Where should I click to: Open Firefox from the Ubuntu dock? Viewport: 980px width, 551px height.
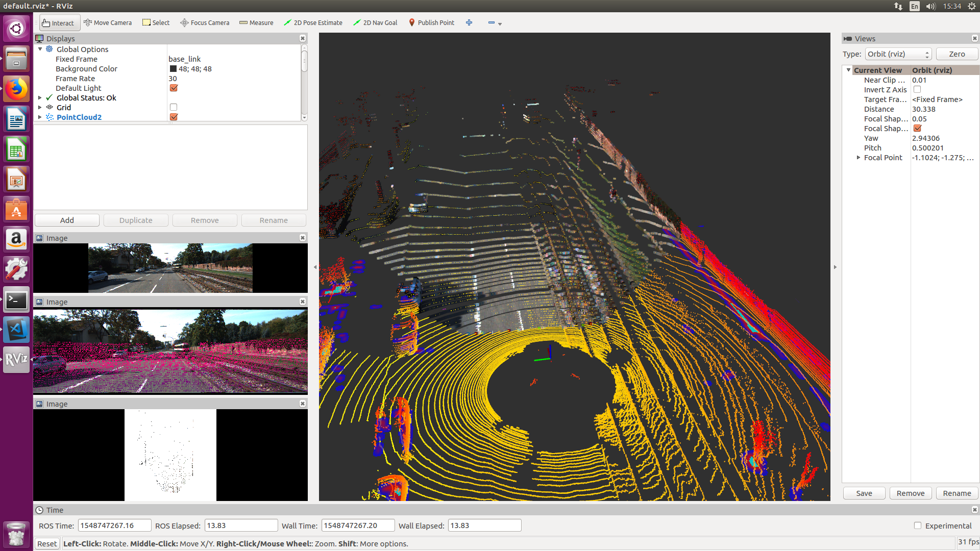pos(16,89)
